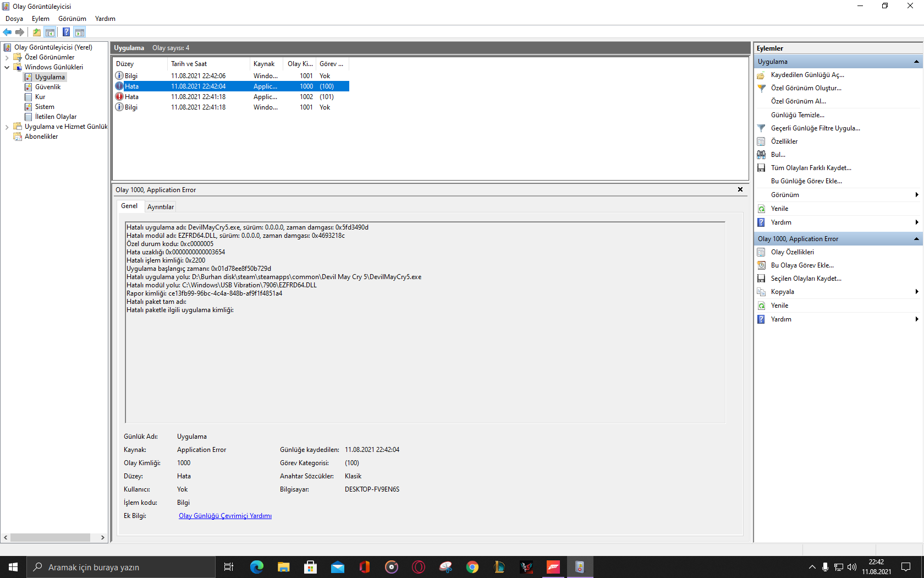This screenshot has height=578, width=924.
Task: Click Bu Olaya Görev Ekle action
Action: point(802,265)
